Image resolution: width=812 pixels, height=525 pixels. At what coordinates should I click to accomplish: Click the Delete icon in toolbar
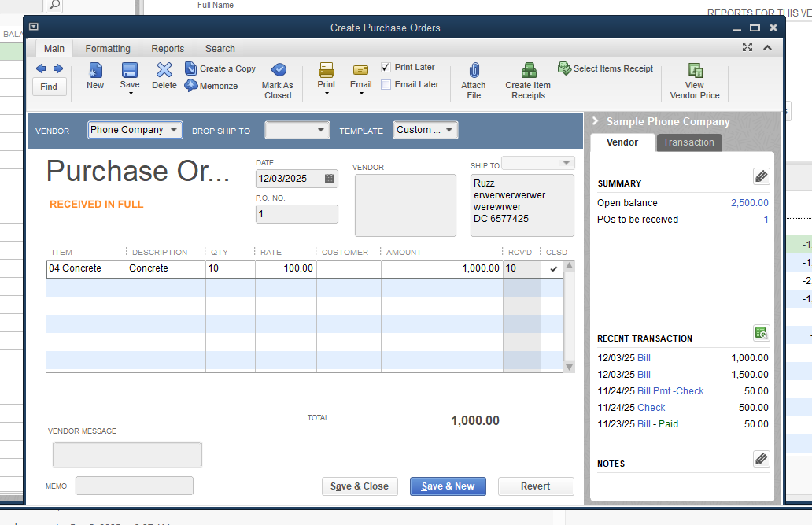pyautogui.click(x=164, y=72)
